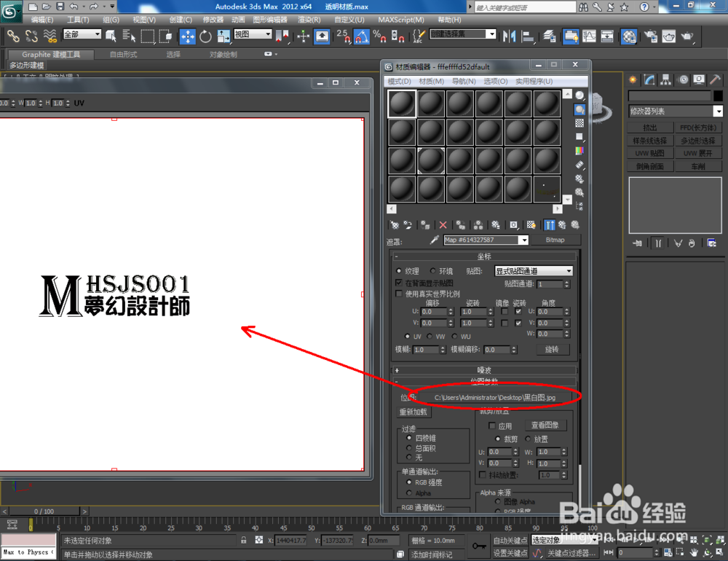Toggle Angle Snap icon
This screenshot has height=561, width=728.
[x=362, y=36]
